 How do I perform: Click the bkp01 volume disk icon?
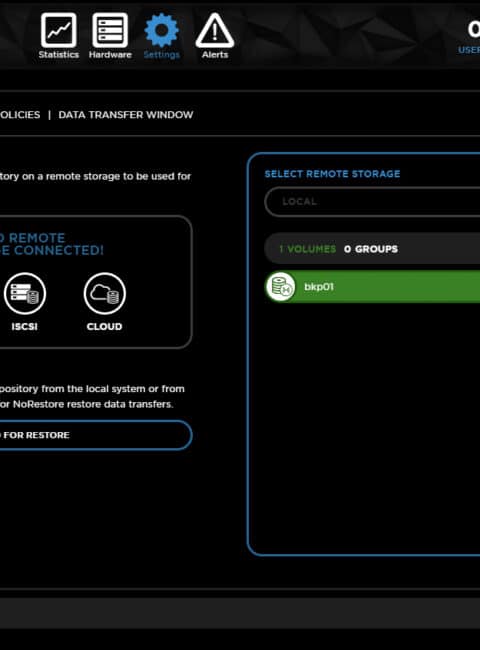(281, 286)
